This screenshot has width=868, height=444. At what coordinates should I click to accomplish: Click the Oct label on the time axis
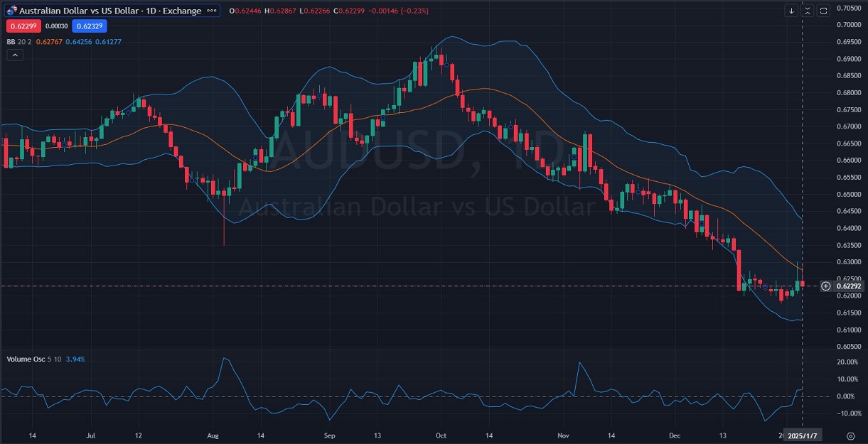coord(440,434)
